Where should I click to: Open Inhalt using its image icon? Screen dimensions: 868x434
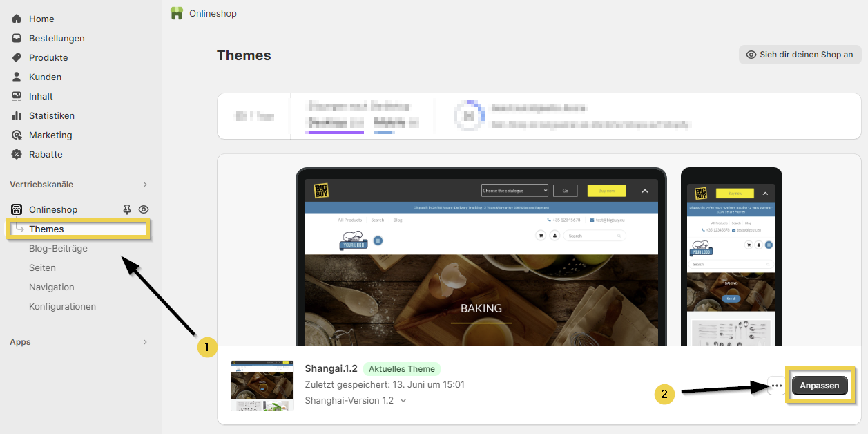17,96
